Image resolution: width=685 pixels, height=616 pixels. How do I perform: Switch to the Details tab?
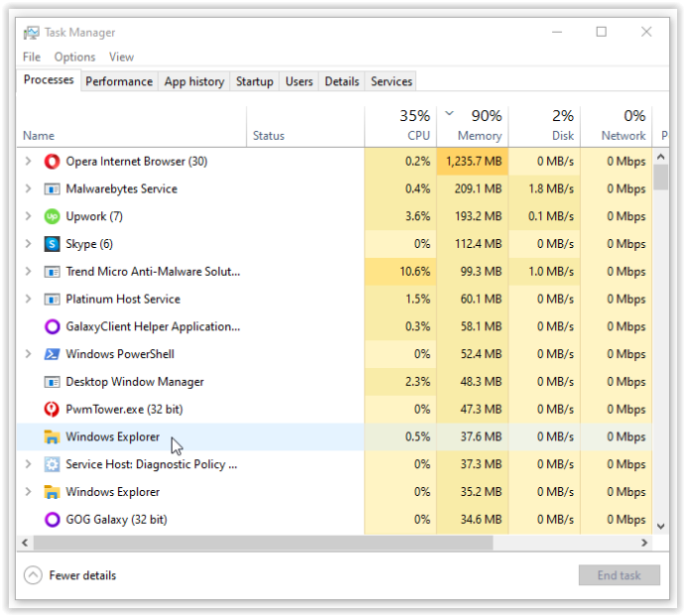[342, 81]
